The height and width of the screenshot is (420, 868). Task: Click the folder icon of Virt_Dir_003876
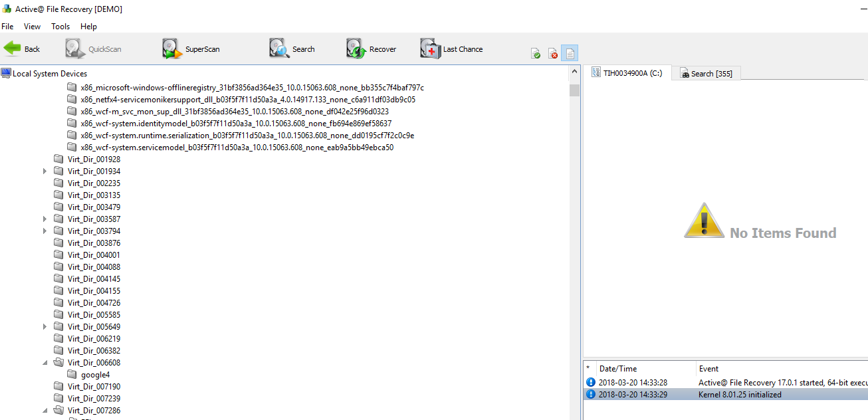click(x=58, y=243)
